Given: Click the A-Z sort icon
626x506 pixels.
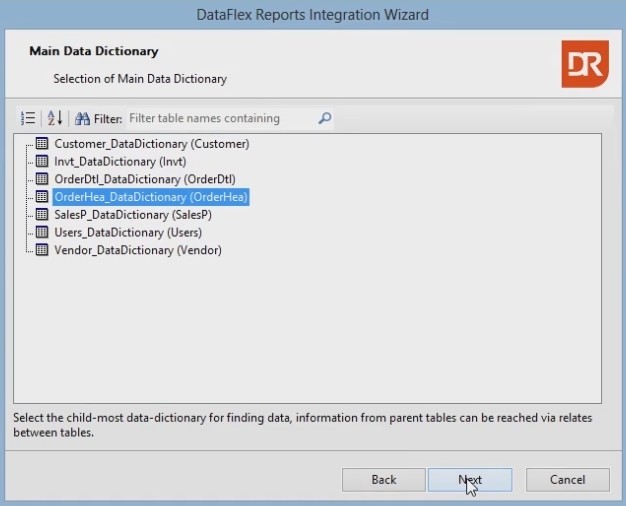Looking at the screenshot, I should tap(55, 118).
